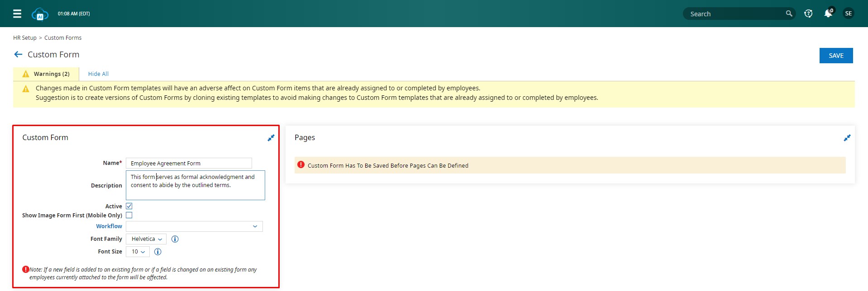The image size is (868, 291).
Task: Open the help question mark icon
Action: (808, 14)
